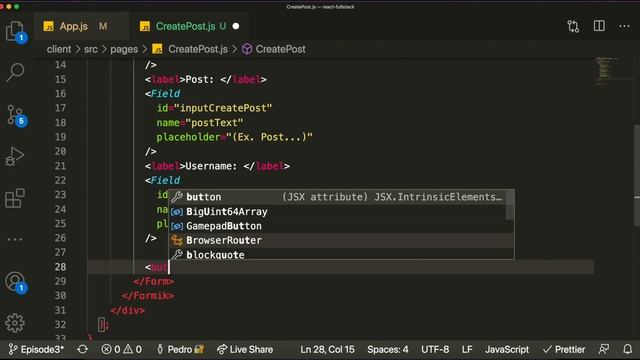Click the Post: label text
The height and width of the screenshot is (360, 640).
(200, 79)
